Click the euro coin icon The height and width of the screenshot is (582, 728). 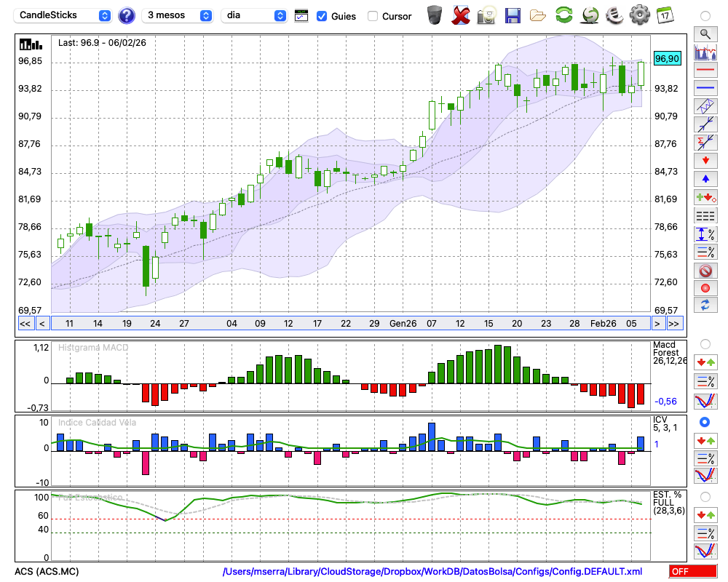(x=614, y=15)
